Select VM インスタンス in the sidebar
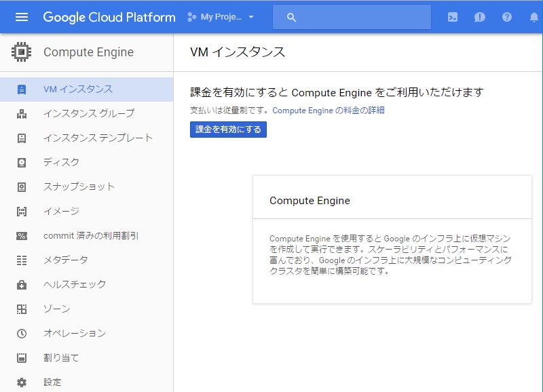 78,89
